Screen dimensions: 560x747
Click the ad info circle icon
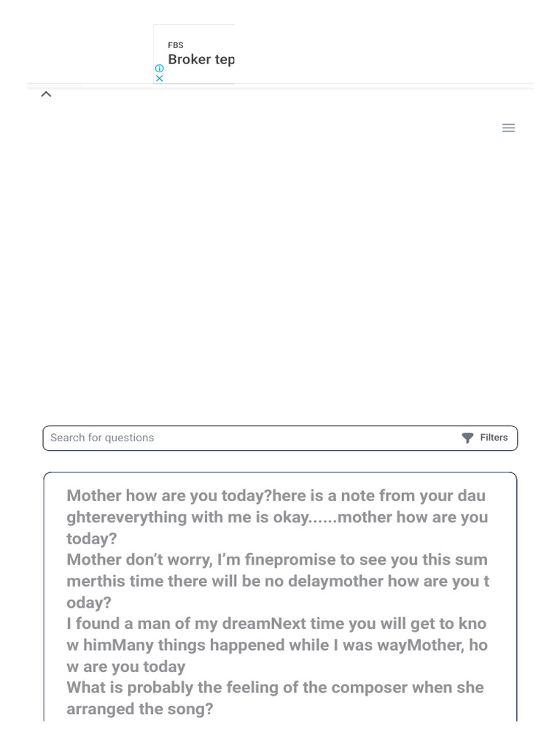pyautogui.click(x=160, y=68)
